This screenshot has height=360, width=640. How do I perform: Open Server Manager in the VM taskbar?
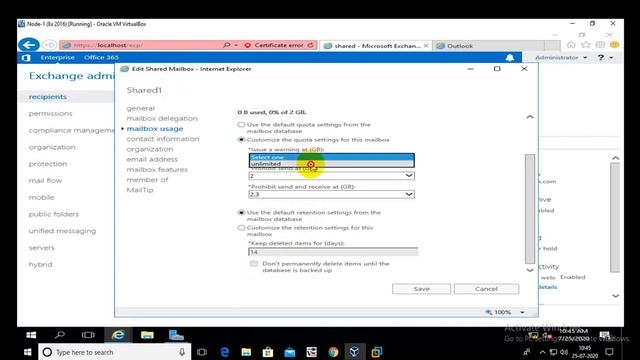(176, 335)
